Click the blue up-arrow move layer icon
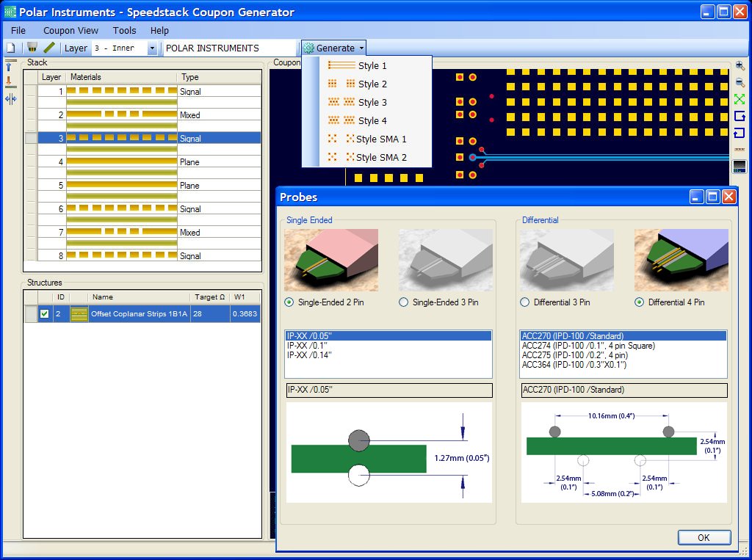752x560 pixels. tap(9, 67)
